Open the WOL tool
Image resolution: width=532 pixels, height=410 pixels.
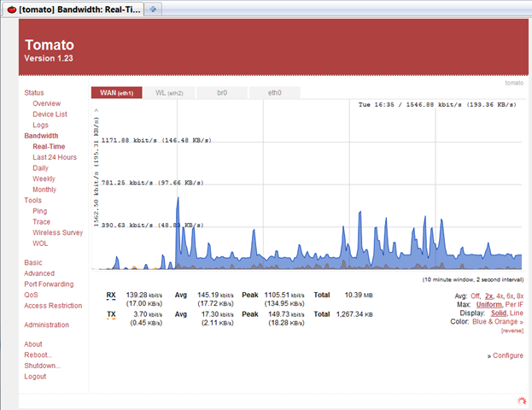click(40, 243)
